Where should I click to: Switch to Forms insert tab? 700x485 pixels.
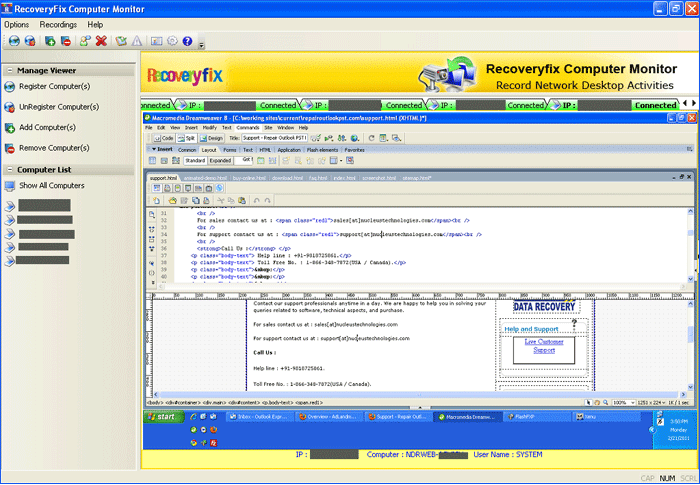[230, 150]
